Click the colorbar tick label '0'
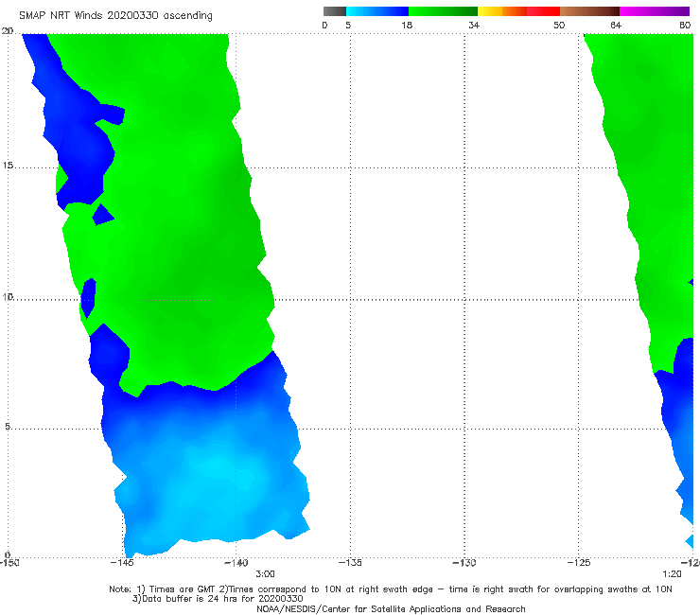The image size is (700, 615). pos(324,25)
